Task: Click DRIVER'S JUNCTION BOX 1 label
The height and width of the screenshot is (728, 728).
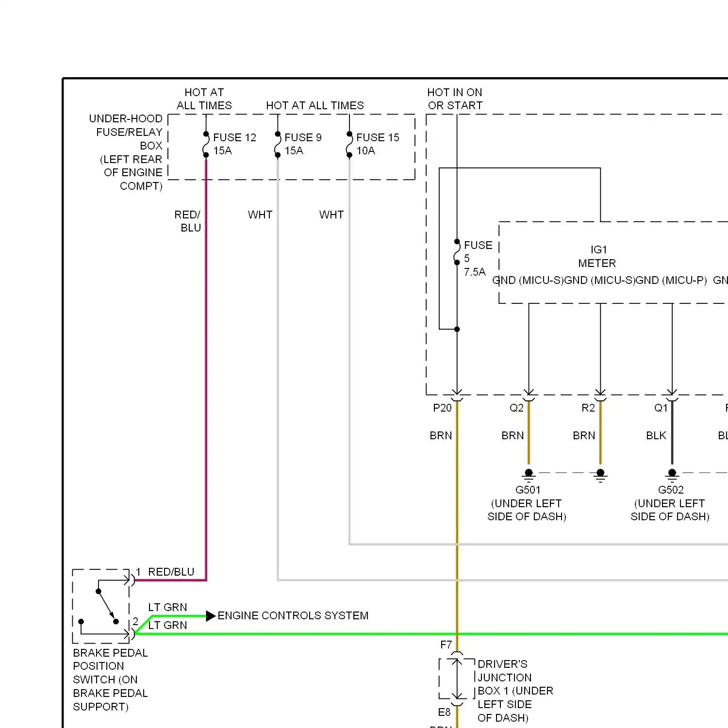Action: tap(515, 691)
